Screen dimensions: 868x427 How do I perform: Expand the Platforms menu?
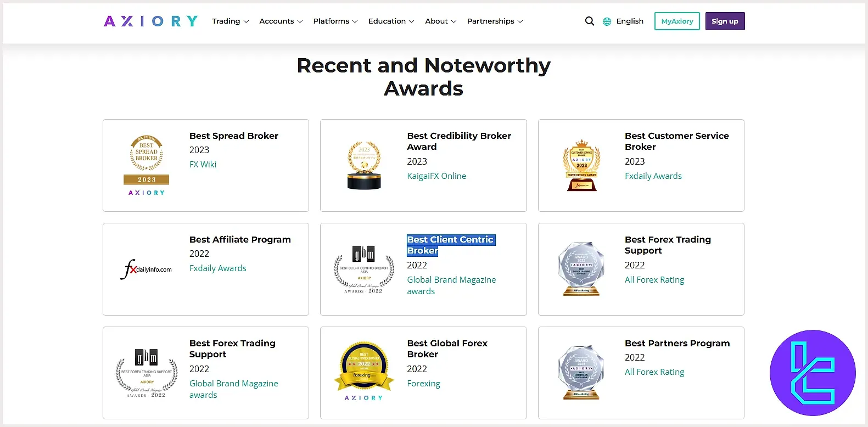click(x=335, y=21)
